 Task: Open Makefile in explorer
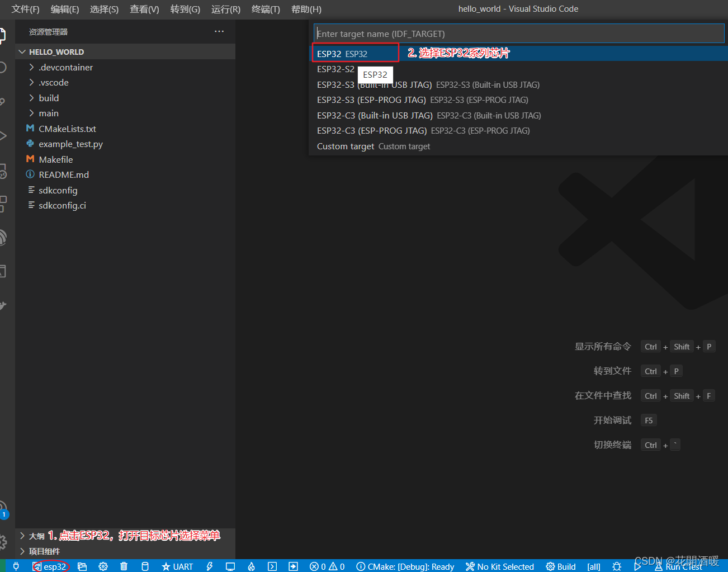click(125, 159)
